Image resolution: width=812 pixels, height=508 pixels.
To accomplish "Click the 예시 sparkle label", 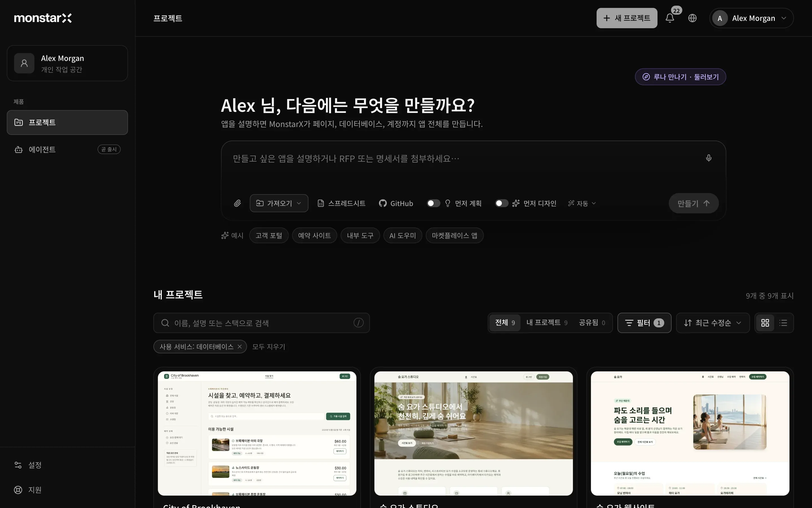I will pos(232,236).
